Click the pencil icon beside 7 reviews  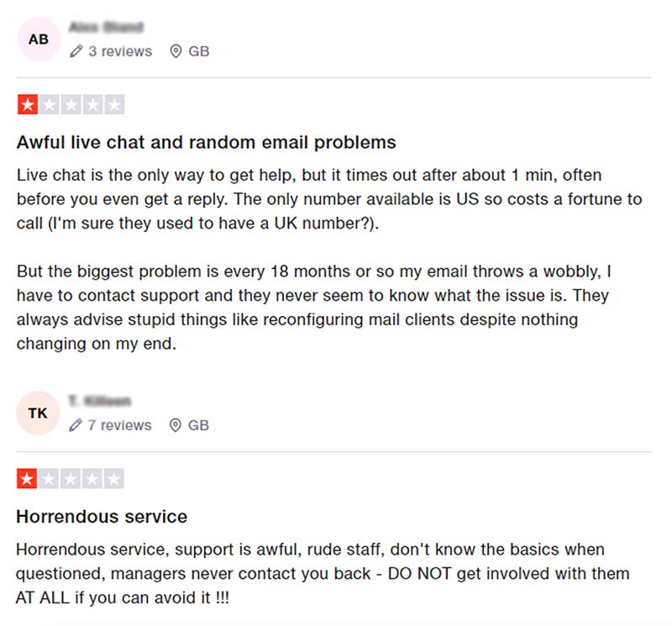(76, 425)
